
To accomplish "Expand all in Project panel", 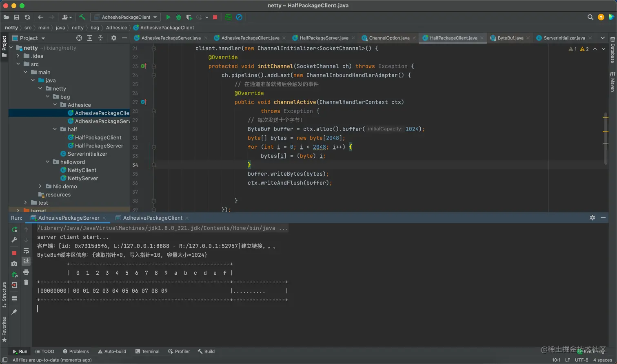I will 90,38.
